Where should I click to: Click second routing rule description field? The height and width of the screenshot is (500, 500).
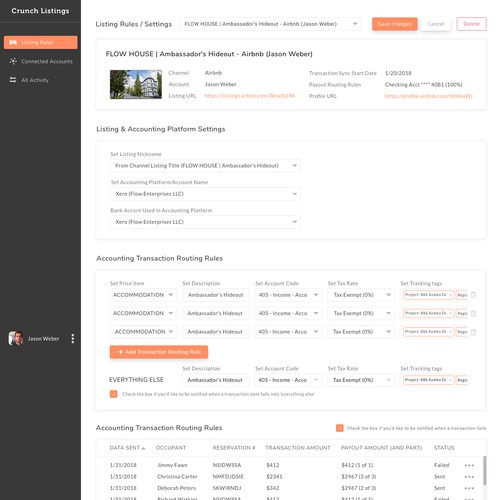click(x=216, y=313)
